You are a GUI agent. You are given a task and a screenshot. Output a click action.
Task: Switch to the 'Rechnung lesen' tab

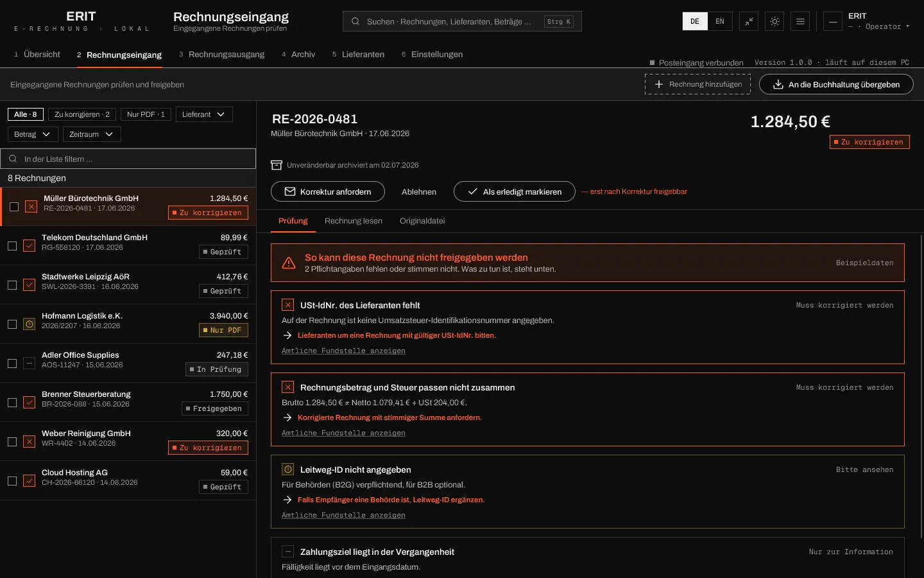(x=354, y=221)
